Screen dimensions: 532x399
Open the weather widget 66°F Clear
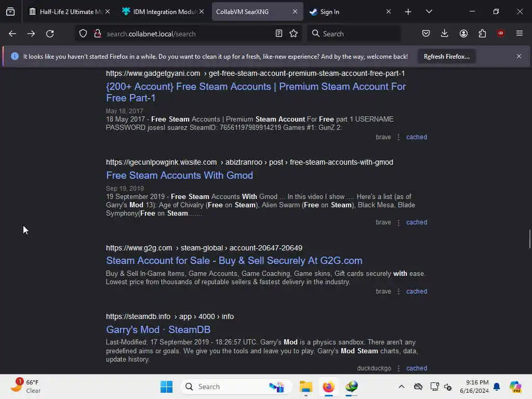(26, 387)
